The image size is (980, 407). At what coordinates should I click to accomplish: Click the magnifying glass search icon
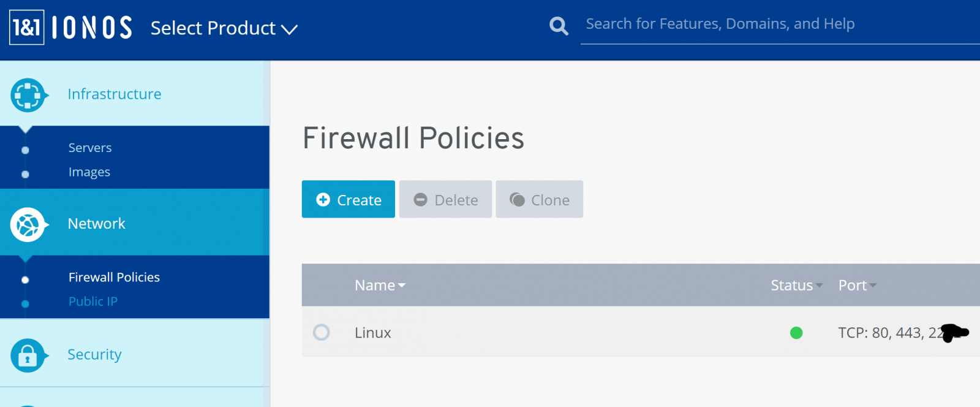559,26
